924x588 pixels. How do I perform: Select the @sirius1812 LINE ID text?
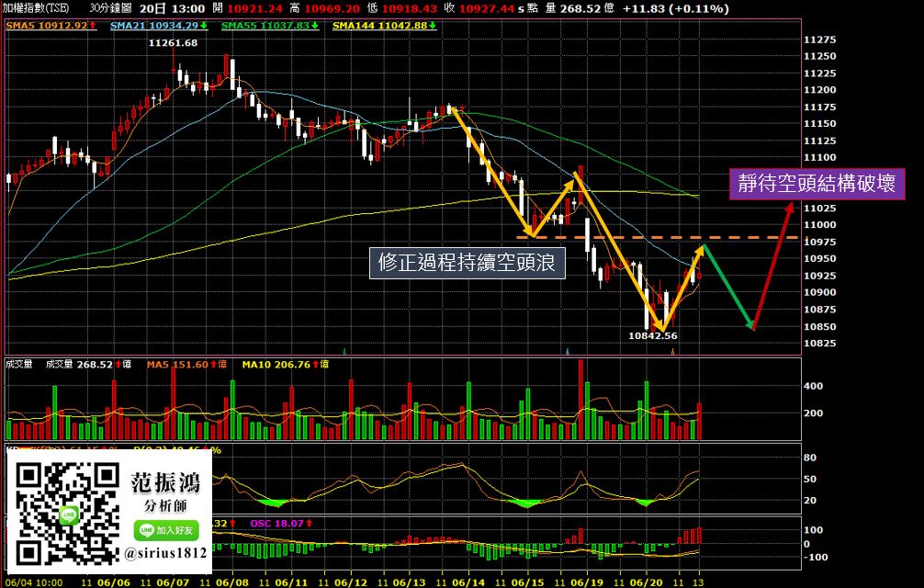click(x=166, y=553)
